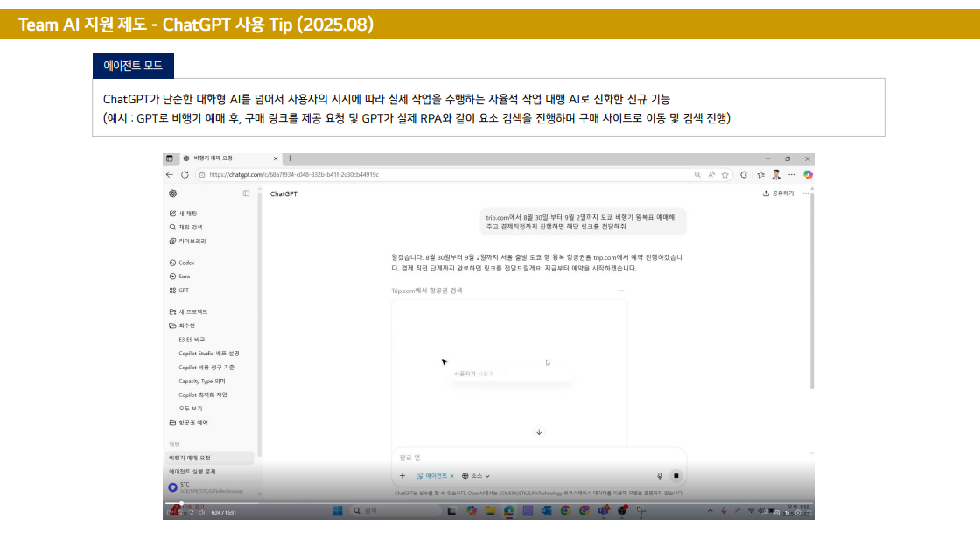Open the GPT explorer item
Image resolution: width=980 pixels, height=540 pixels.
point(178,291)
